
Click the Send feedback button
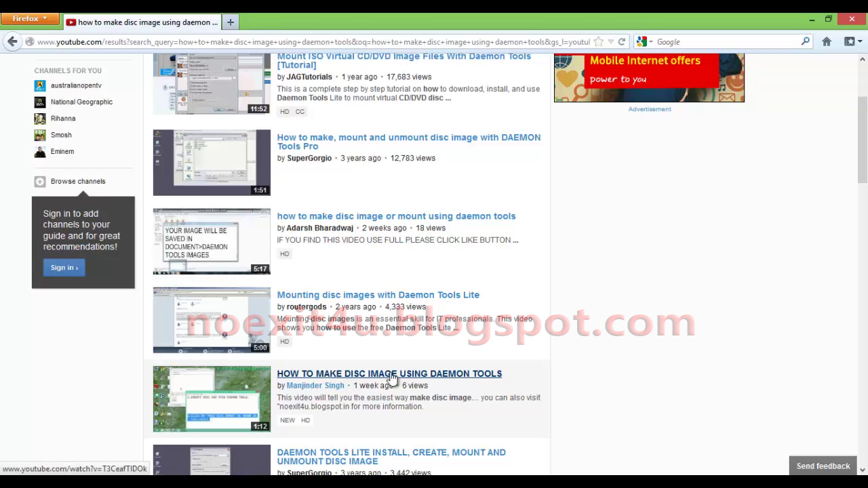823,466
